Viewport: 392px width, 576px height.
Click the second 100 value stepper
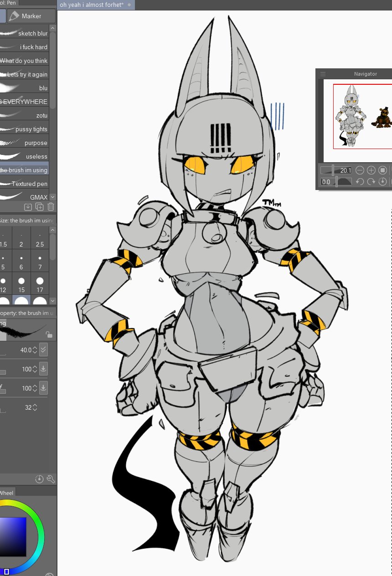[35, 388]
